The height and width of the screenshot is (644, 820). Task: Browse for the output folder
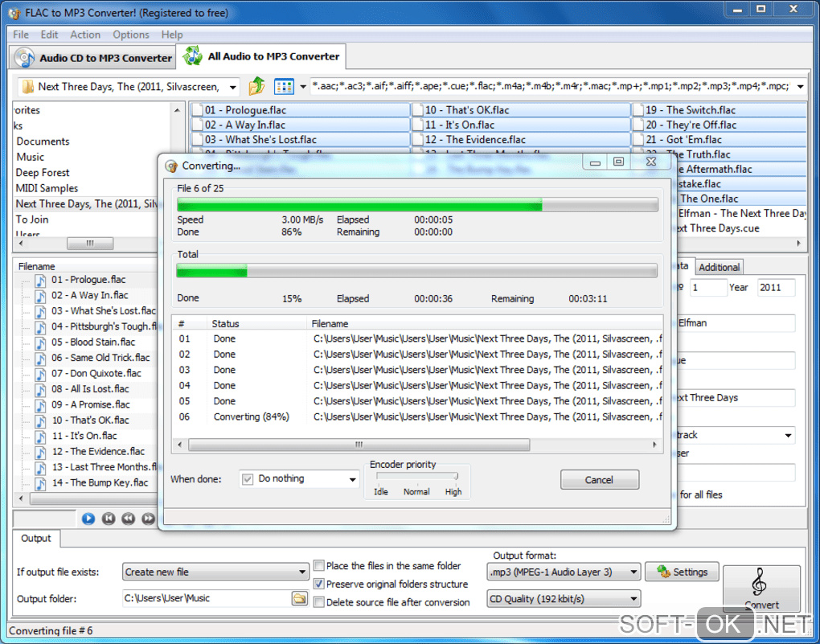coord(300,598)
